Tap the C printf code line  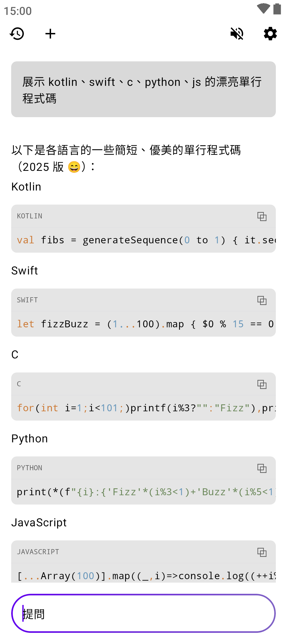[x=143, y=408]
